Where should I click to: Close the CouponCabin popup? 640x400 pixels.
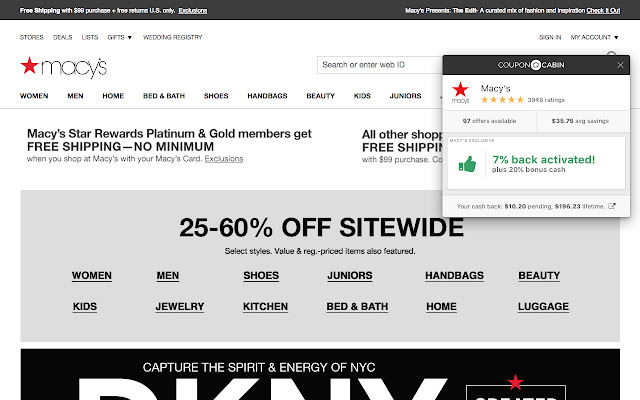(621, 65)
